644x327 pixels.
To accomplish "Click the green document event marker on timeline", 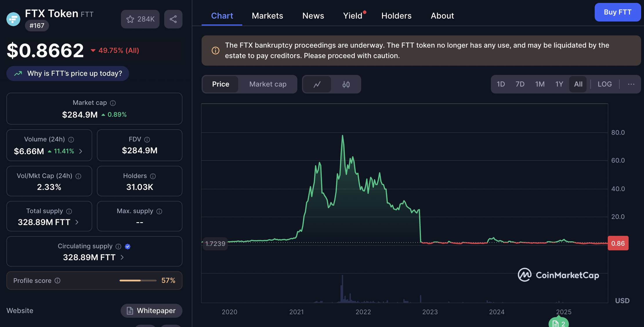I will coord(558,323).
